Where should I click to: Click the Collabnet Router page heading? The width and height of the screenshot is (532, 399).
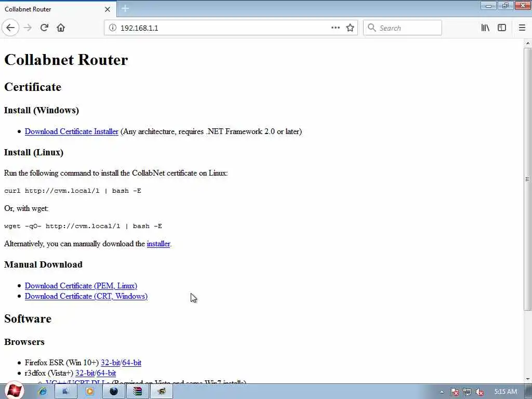[66, 60]
